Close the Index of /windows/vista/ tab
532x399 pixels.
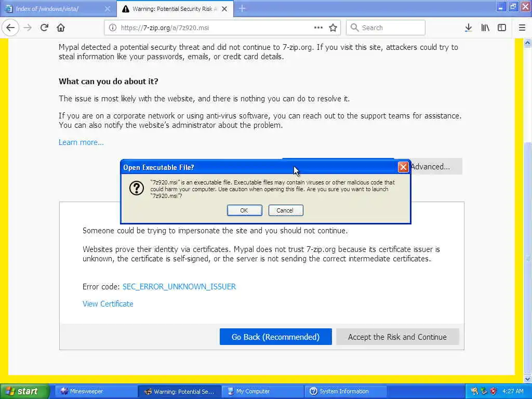(x=107, y=9)
